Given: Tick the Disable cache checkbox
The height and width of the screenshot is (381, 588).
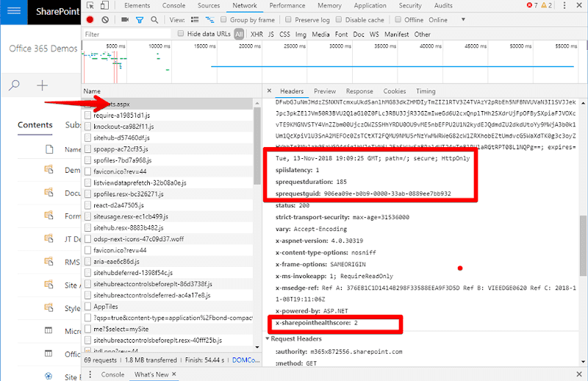Looking at the screenshot, I should 339,20.
